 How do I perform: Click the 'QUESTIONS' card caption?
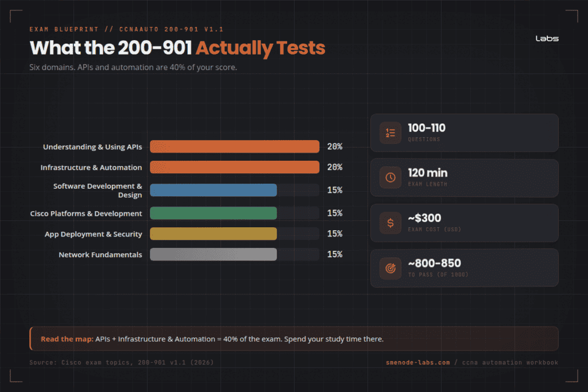coord(424,139)
